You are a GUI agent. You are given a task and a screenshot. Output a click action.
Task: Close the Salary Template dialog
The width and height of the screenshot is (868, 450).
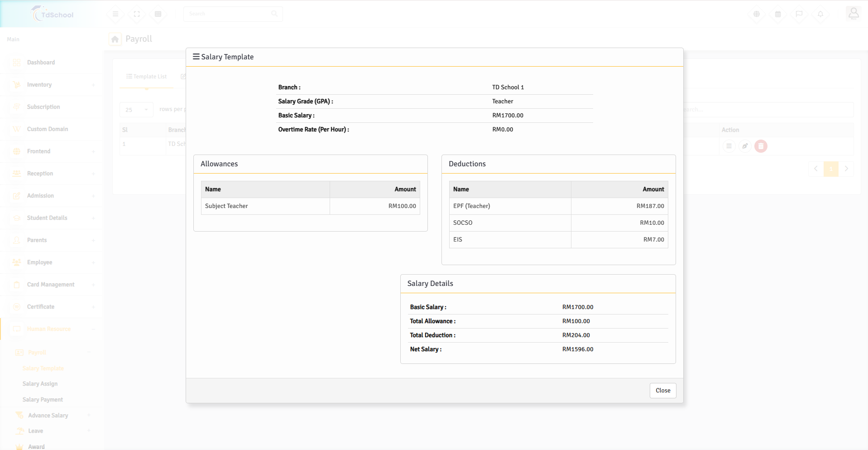point(662,390)
